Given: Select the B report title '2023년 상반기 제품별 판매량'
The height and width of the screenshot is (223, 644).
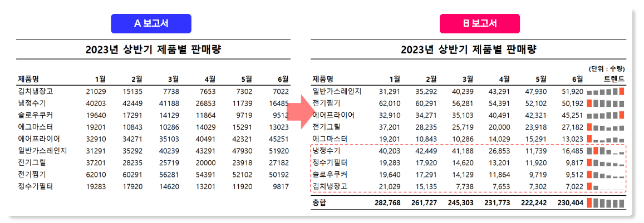Looking at the screenshot, I should pyautogui.click(x=469, y=49).
